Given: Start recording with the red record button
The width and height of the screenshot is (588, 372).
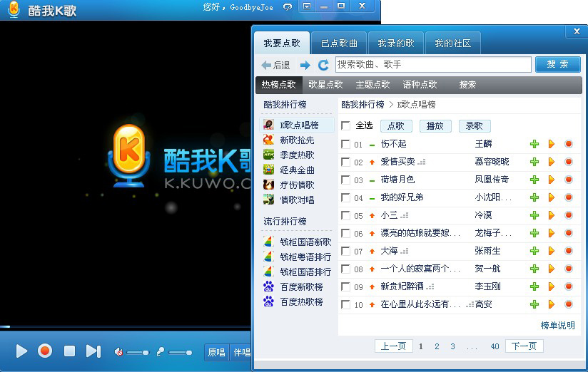Looking at the screenshot, I should click(x=45, y=351).
